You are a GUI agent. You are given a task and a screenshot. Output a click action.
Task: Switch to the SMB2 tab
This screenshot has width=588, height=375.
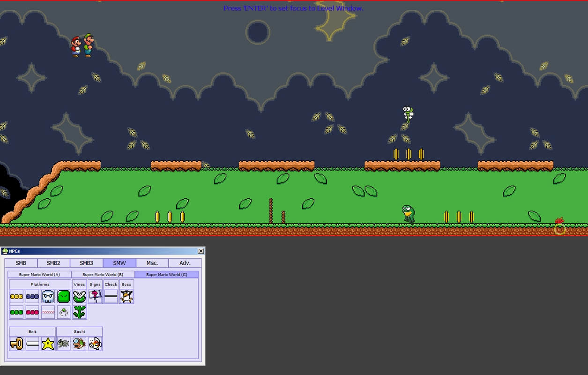tap(54, 263)
